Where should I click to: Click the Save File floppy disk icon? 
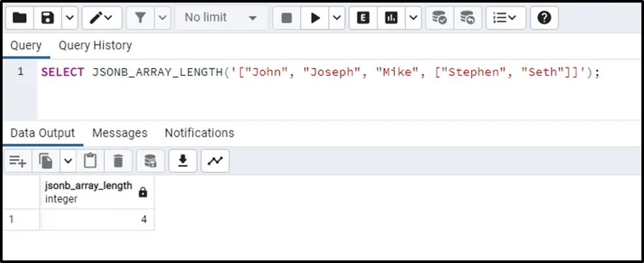coord(48,18)
